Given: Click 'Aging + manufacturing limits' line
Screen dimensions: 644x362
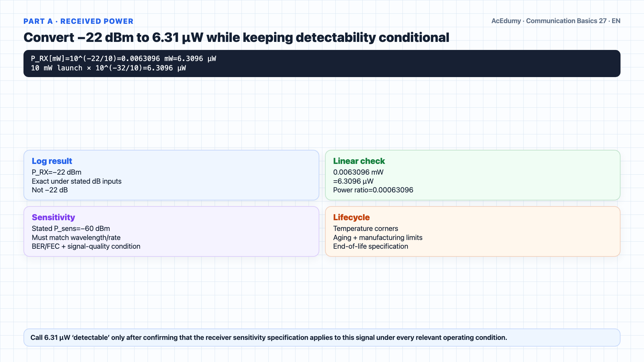Looking at the screenshot, I should 378,237.
